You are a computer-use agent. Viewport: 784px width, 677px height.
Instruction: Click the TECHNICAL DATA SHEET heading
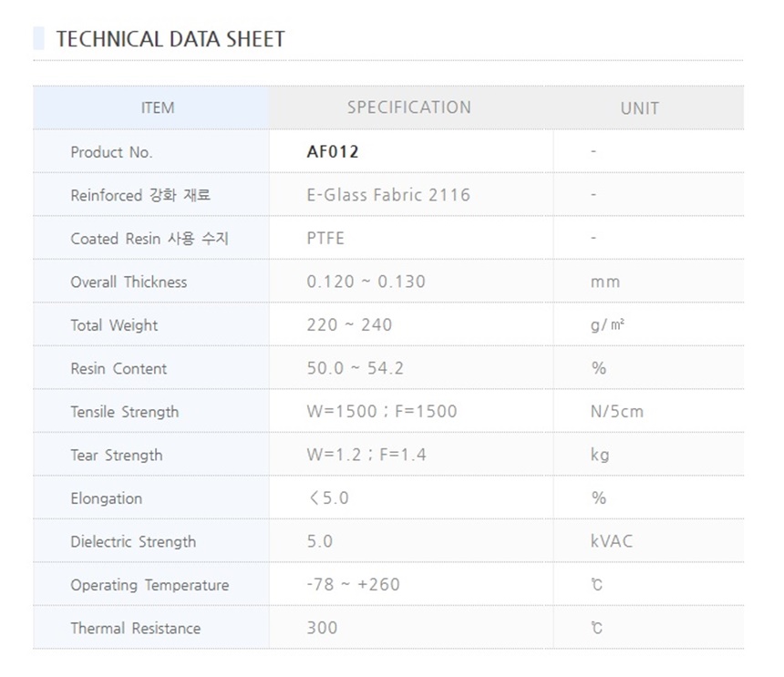[170, 39]
